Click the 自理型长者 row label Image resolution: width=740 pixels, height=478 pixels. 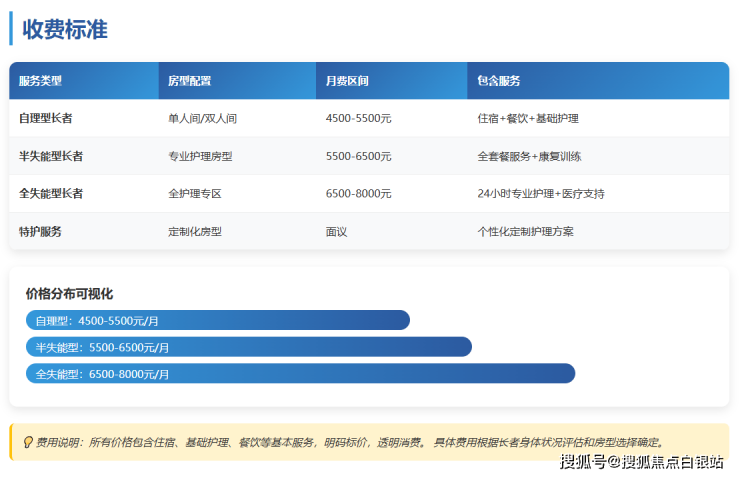point(45,118)
